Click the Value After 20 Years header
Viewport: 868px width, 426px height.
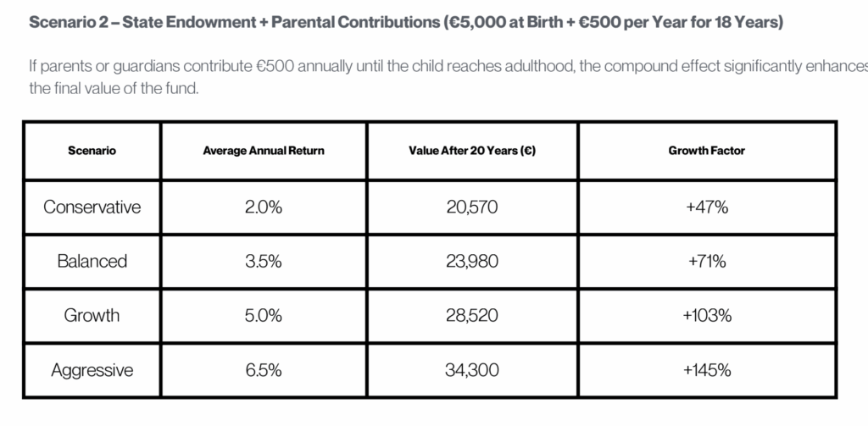click(472, 152)
